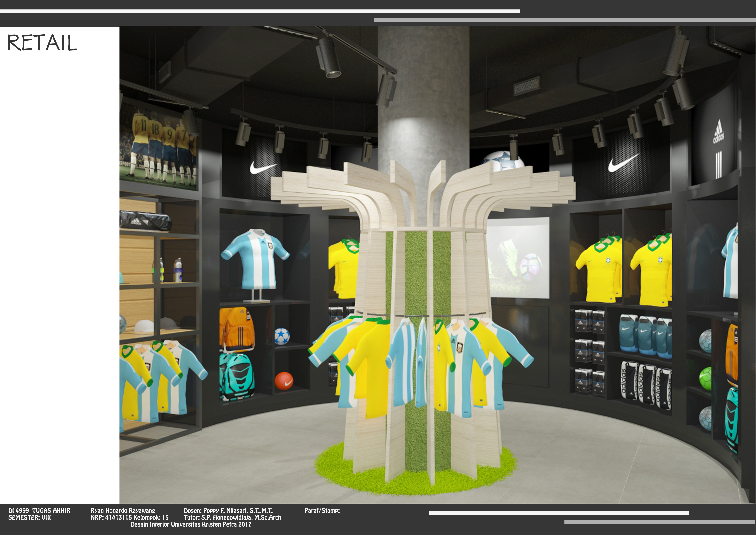Click the DI 4999 TUGAS AKHIR text
756x535 pixels.
point(39,511)
